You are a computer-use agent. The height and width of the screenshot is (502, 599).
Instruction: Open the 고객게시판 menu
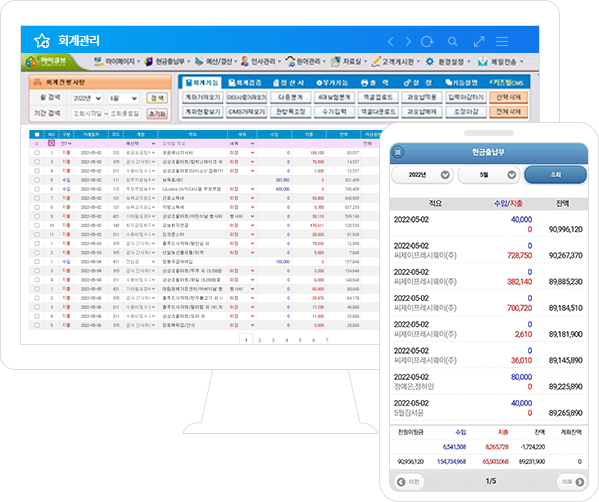click(395, 62)
